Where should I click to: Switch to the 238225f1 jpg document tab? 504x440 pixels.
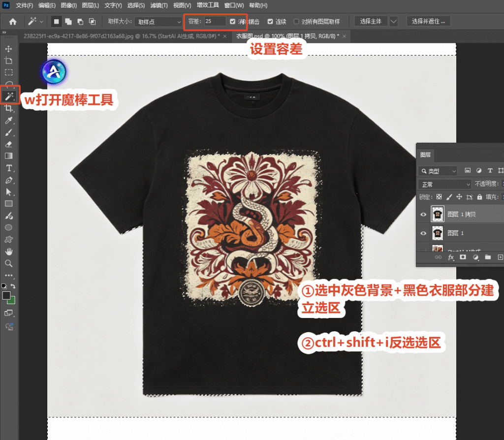click(122, 36)
